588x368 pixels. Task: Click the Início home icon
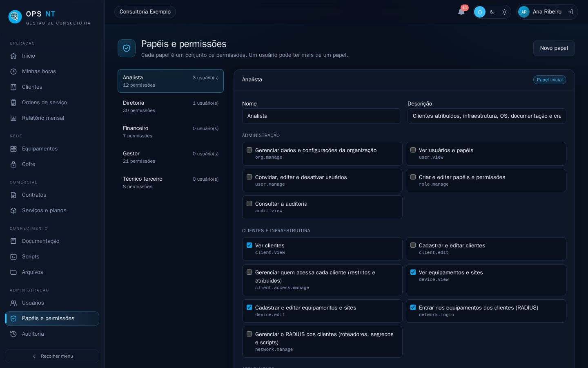coord(13,56)
